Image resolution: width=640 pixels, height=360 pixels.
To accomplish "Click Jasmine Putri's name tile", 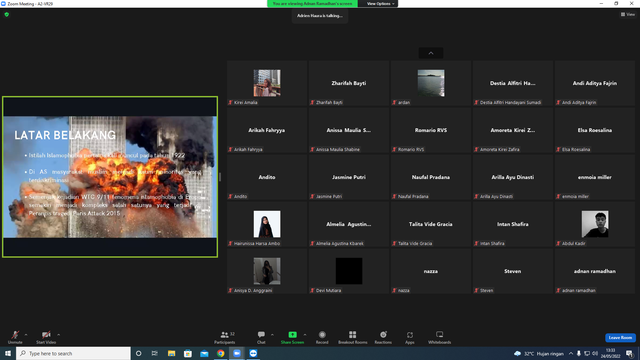I will pos(349,177).
